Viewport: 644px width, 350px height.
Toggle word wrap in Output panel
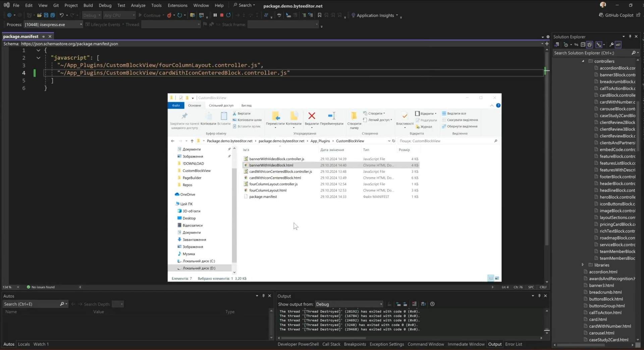[x=423, y=304]
